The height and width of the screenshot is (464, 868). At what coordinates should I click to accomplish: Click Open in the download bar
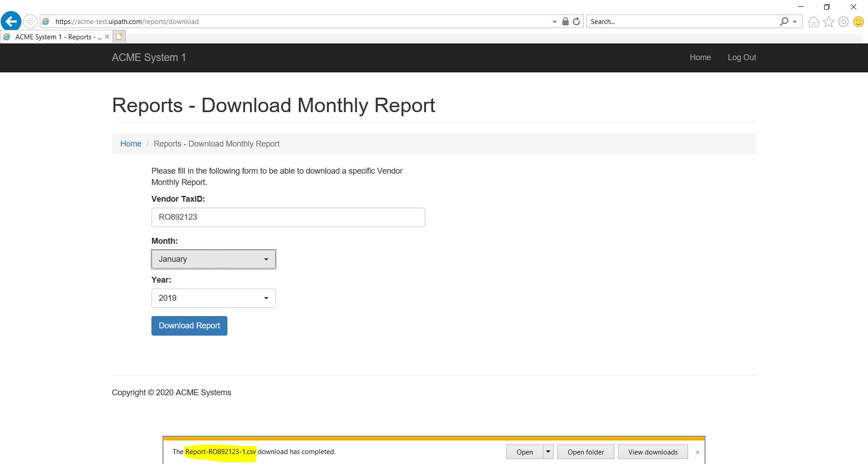tap(524, 452)
